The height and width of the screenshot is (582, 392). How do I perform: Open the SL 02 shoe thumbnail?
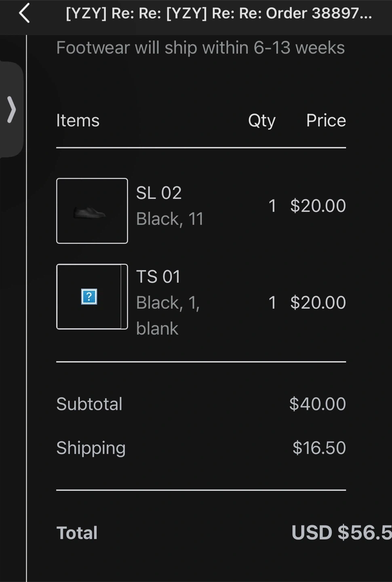[x=92, y=211]
